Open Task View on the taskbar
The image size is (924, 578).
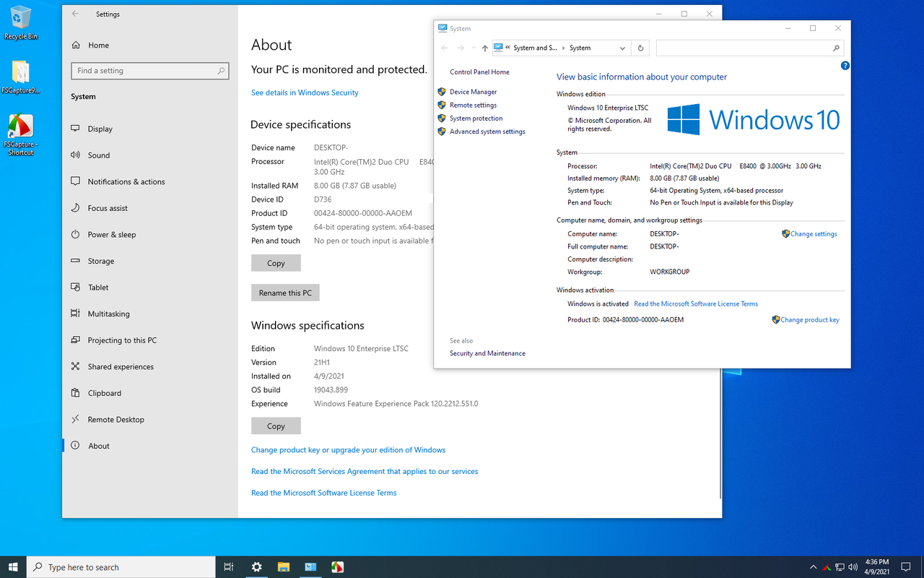click(229, 567)
